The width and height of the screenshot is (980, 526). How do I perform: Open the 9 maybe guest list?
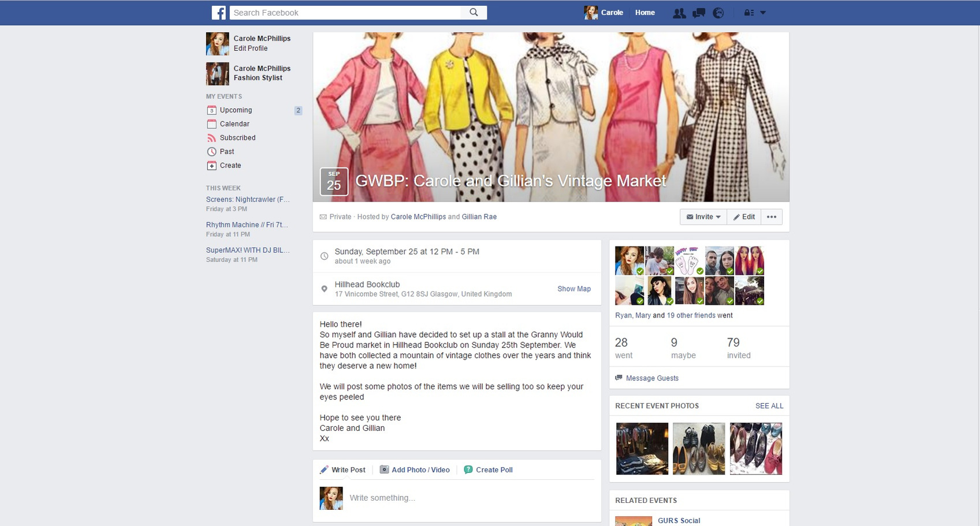[683, 348]
